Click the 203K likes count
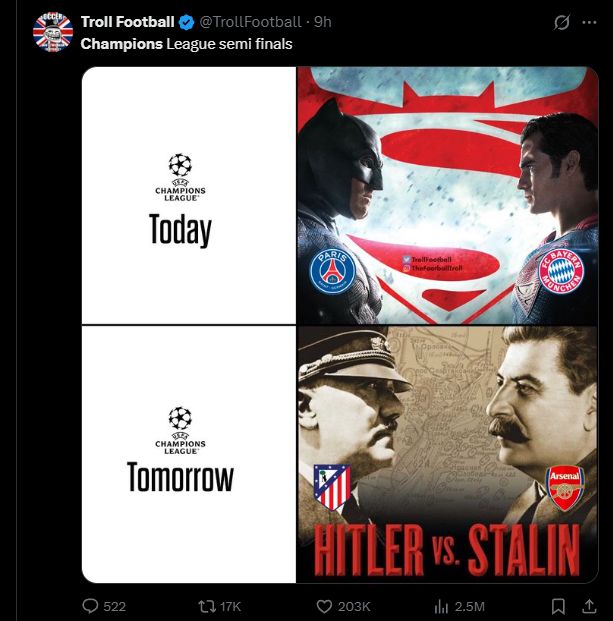This screenshot has width=613, height=621. pos(355,606)
